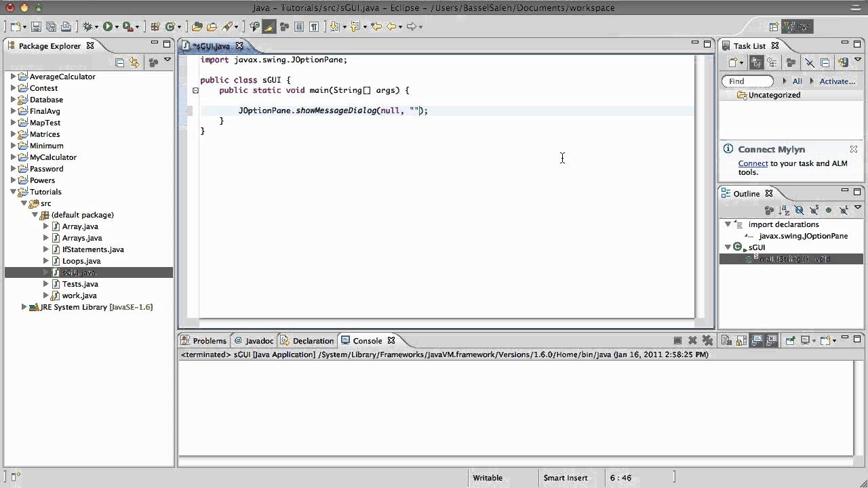This screenshot has width=868, height=488.
Task: Run the program with green Run button
Action: click(x=107, y=26)
